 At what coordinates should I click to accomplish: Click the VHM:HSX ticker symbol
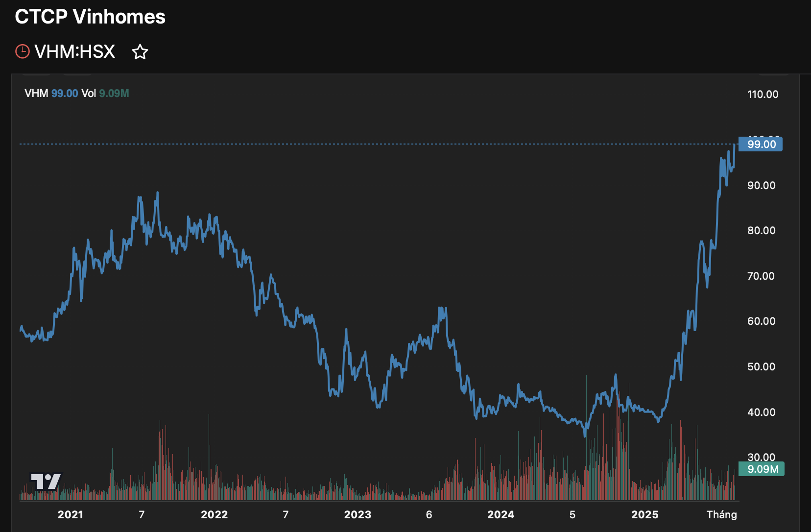pyautogui.click(x=75, y=51)
